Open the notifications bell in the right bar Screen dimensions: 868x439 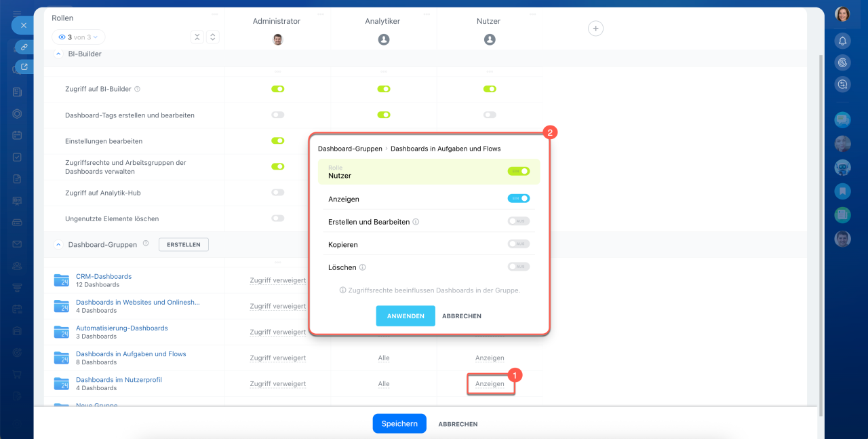pos(842,41)
